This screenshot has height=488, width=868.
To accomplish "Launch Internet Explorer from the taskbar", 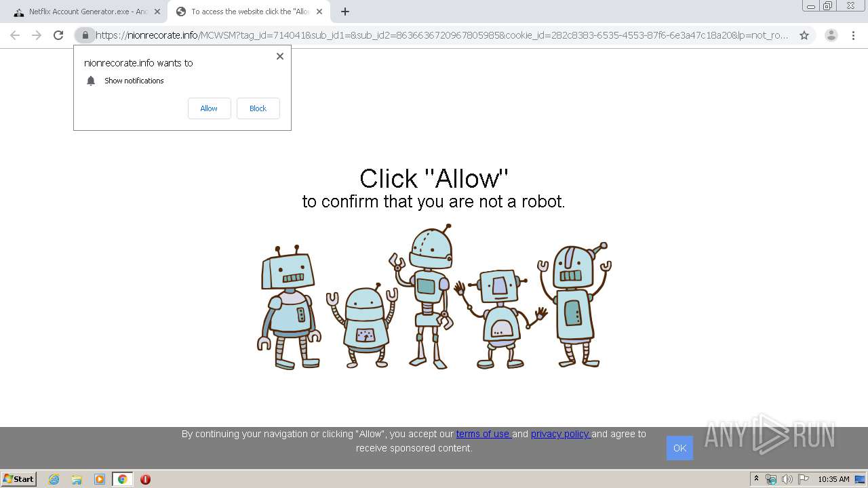I will point(54,479).
